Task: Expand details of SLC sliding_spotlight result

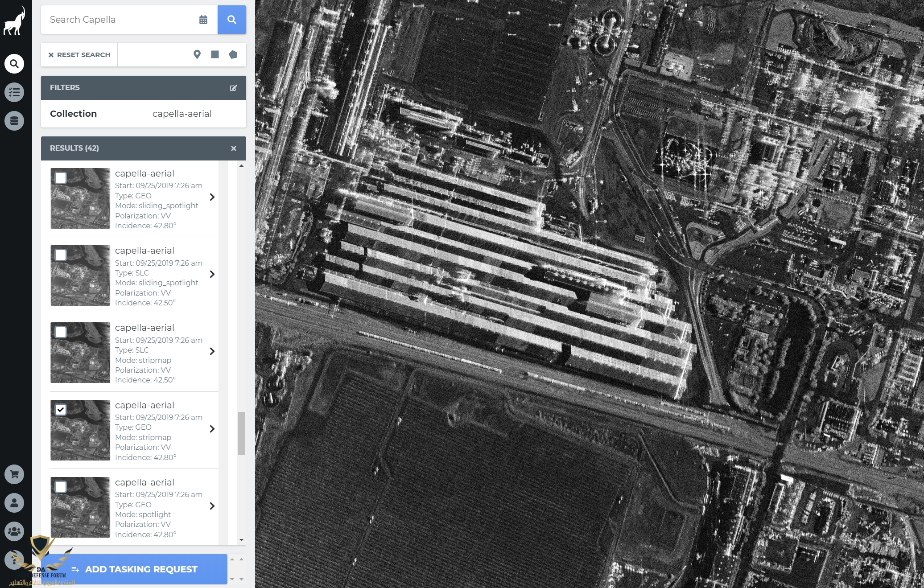Action: [x=212, y=274]
